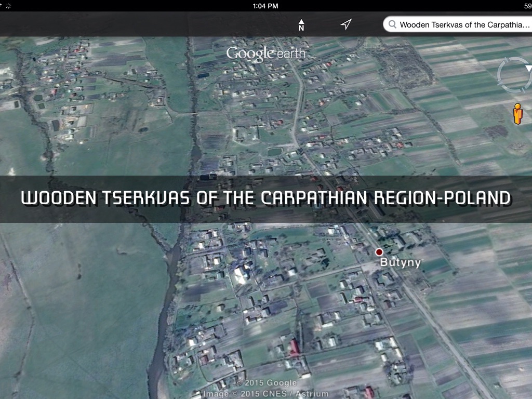This screenshot has height=399, width=532.
Task: Click the Google earth logo watermark
Action: pyautogui.click(x=265, y=53)
